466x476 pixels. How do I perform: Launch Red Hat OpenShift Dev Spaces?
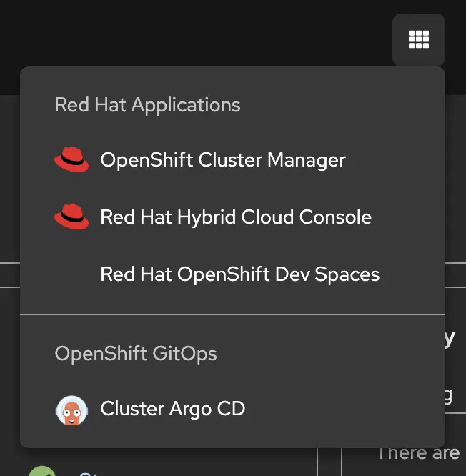tap(240, 274)
